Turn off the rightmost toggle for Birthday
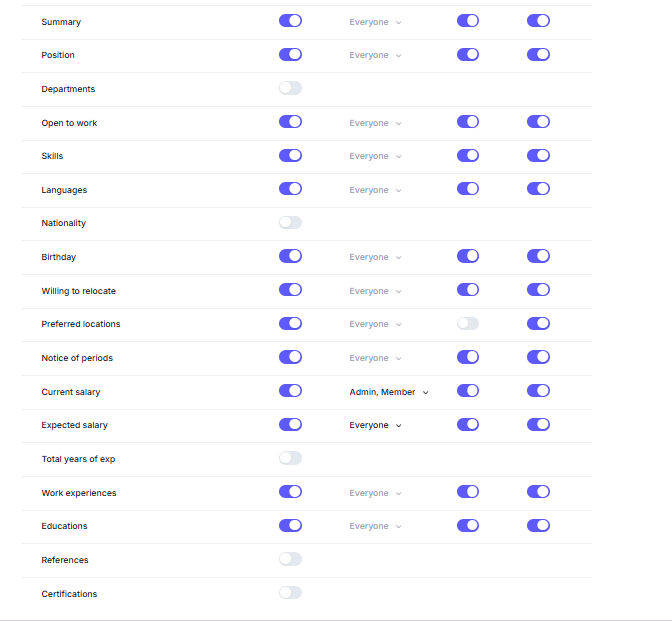Screen dimensions: 672x621 (x=538, y=257)
